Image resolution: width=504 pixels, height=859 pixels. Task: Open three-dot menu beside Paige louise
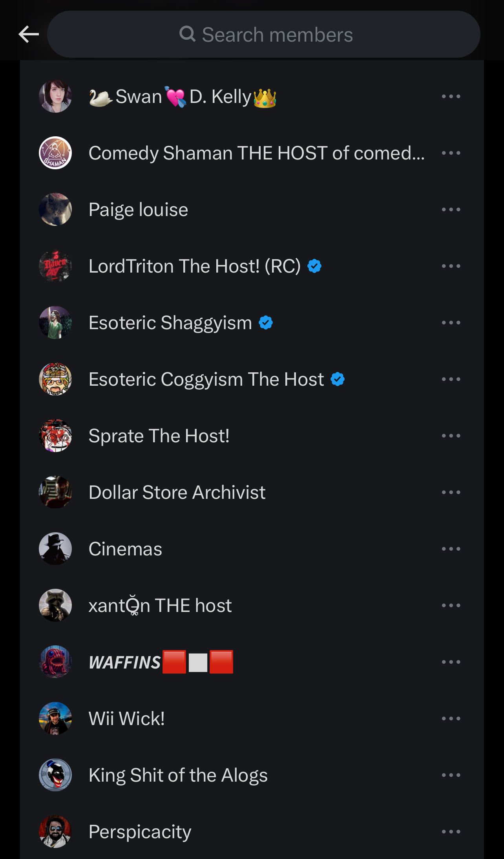pos(451,210)
